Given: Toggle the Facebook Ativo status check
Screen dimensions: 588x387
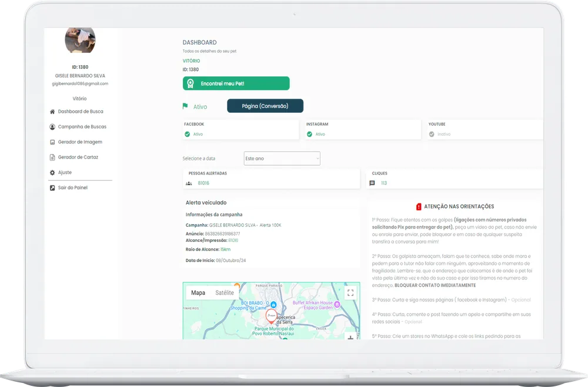Looking at the screenshot, I should point(187,134).
